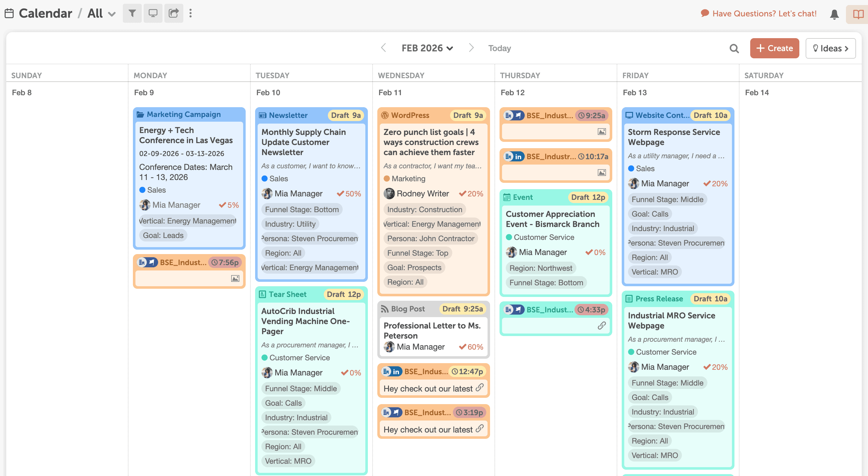
Task: Toggle the 50% checkmark on Newsletter card
Action: pos(340,194)
